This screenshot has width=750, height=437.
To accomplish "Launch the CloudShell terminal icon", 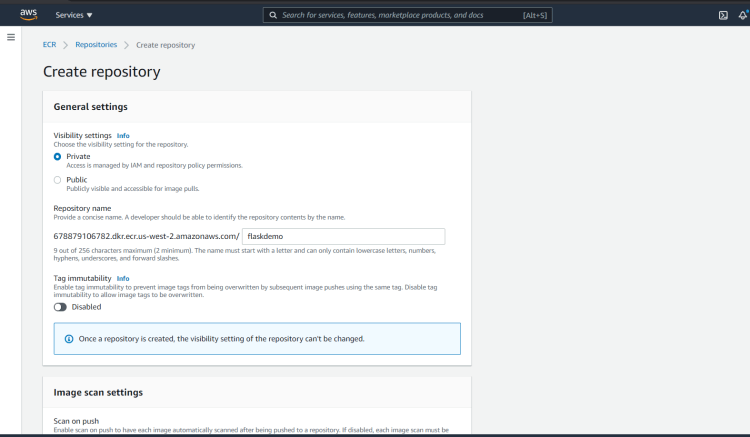I will point(723,15).
